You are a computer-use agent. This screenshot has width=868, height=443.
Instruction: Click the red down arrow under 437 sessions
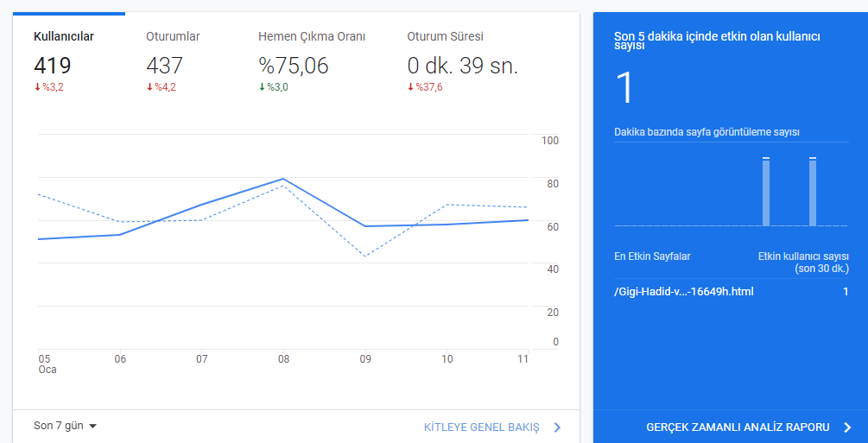pos(149,87)
